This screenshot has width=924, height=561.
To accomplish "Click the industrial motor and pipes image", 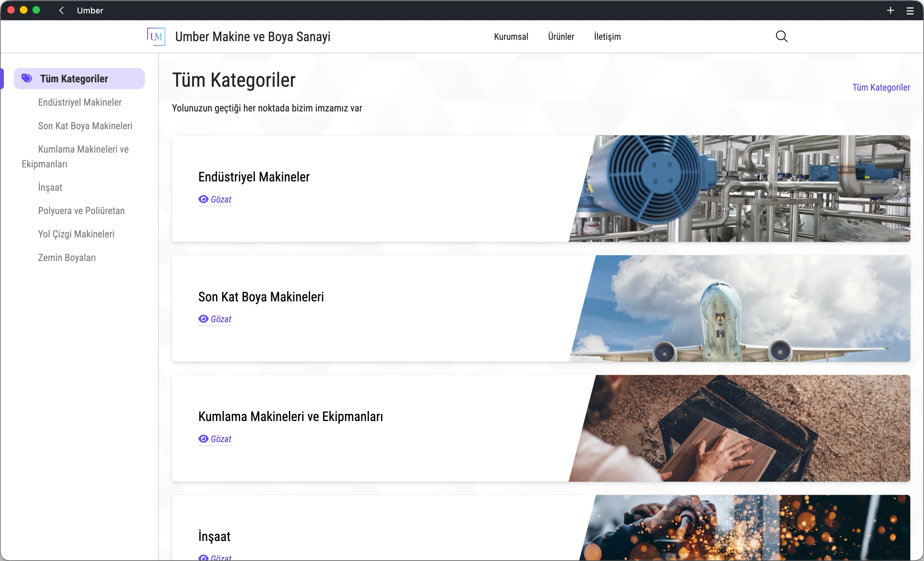I will click(x=739, y=189).
